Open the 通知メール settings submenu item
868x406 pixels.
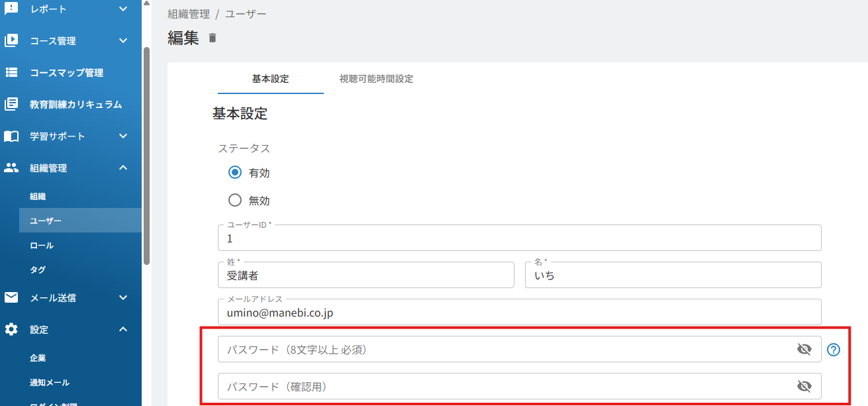50,383
